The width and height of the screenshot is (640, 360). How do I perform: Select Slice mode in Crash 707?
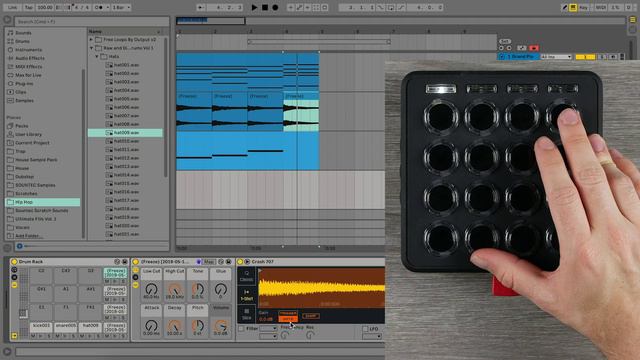[246, 314]
